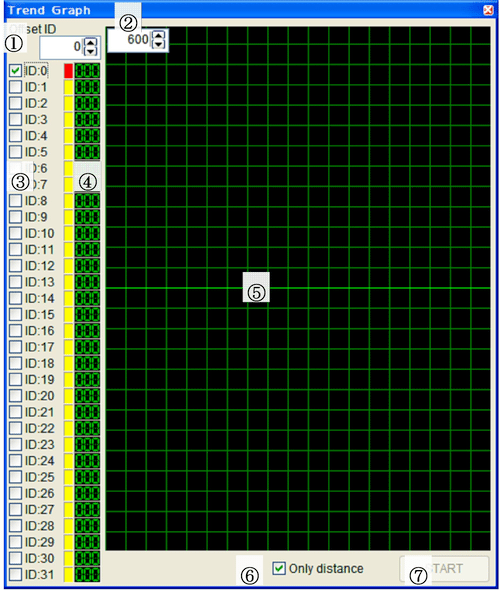Click the green digit display for ID:10
500x590 pixels.
pos(87,233)
